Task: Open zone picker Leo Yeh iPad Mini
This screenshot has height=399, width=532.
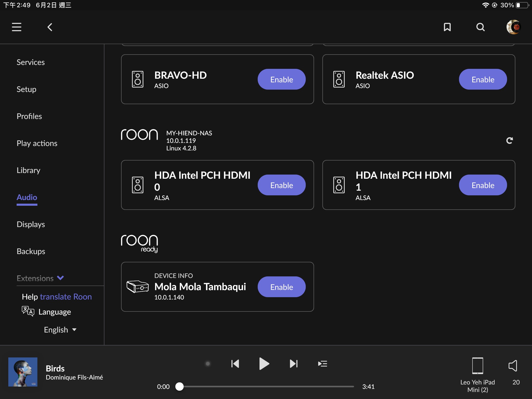Action: tap(477, 375)
